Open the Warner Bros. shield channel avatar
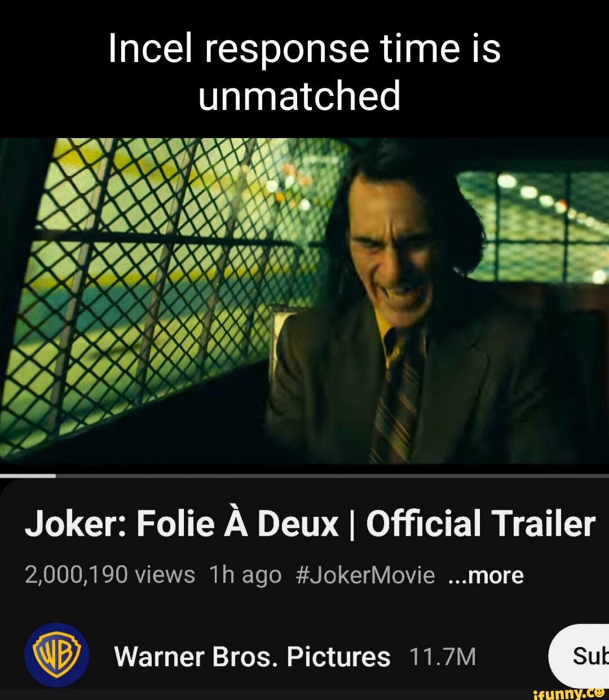Screen dimensions: 609x700 tap(56, 654)
